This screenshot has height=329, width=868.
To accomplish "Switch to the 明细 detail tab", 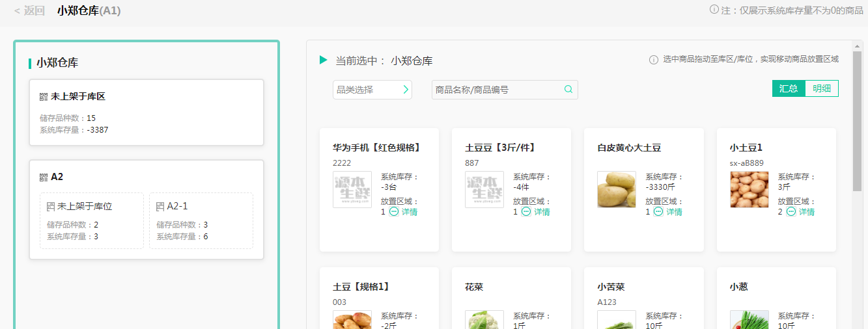I will pos(822,88).
